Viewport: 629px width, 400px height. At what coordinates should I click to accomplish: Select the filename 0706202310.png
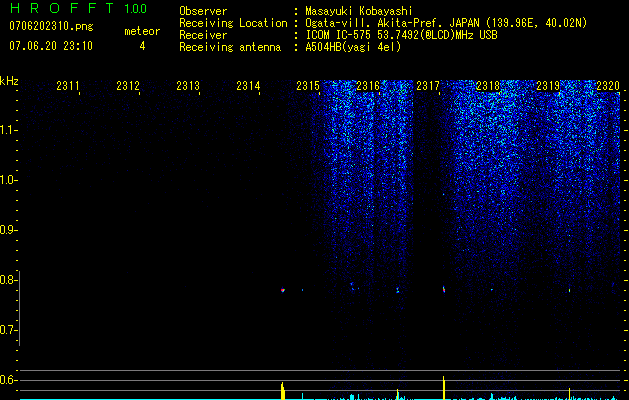[x=51, y=26]
